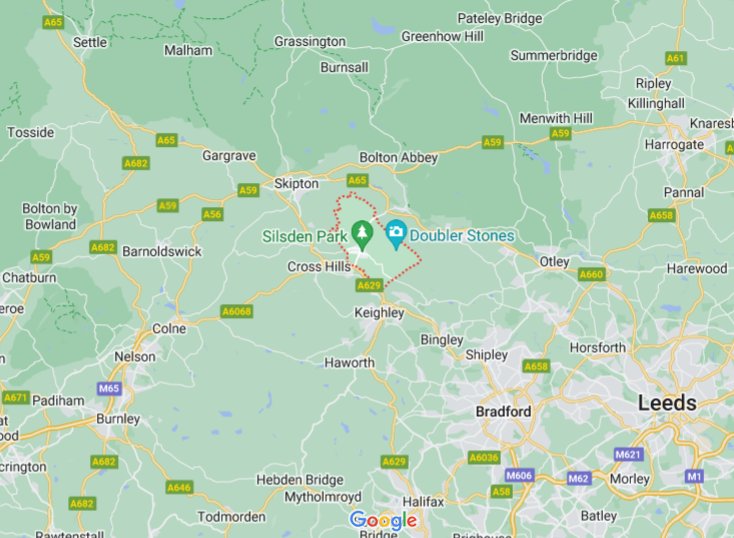734x538 pixels.
Task: Click the Keighley town label
Action: coord(379,312)
